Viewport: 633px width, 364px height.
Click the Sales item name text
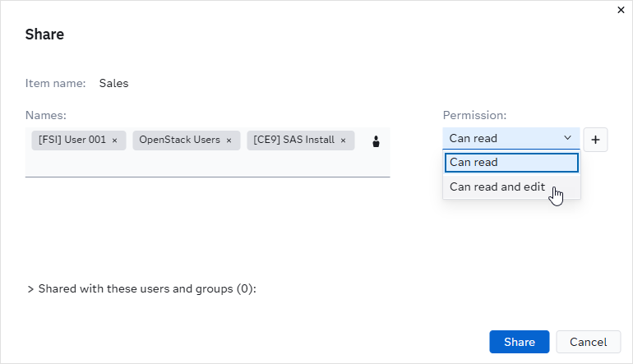(113, 83)
